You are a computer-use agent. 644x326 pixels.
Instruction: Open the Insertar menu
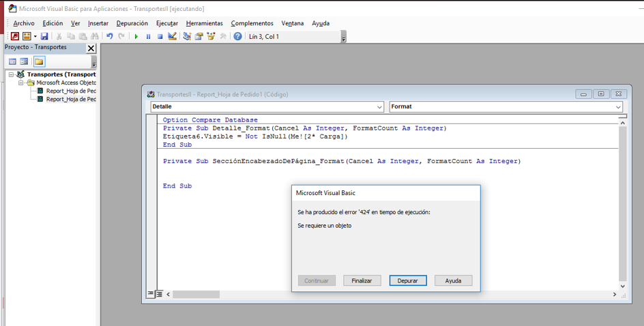point(98,23)
